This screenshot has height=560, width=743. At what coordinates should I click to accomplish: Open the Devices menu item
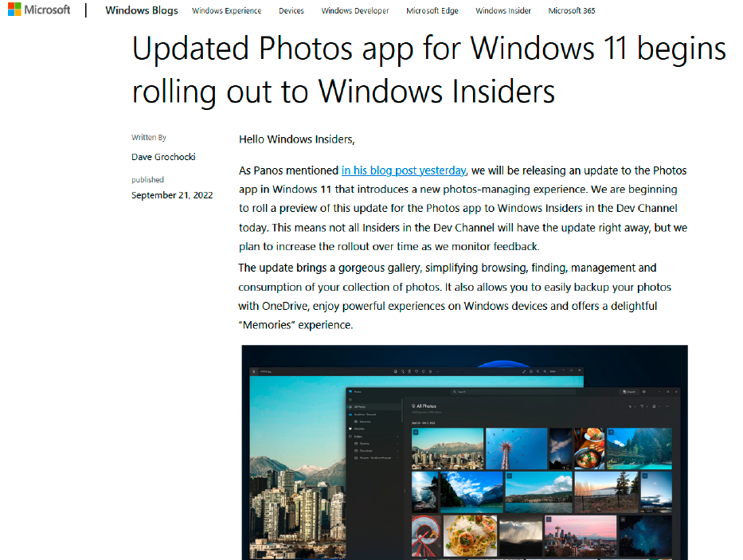(x=291, y=10)
